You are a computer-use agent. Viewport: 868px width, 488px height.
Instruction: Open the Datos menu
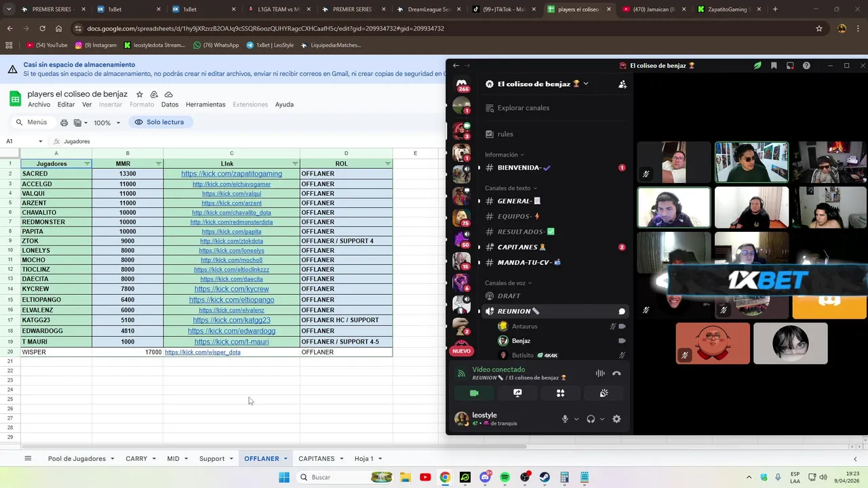[x=170, y=104]
